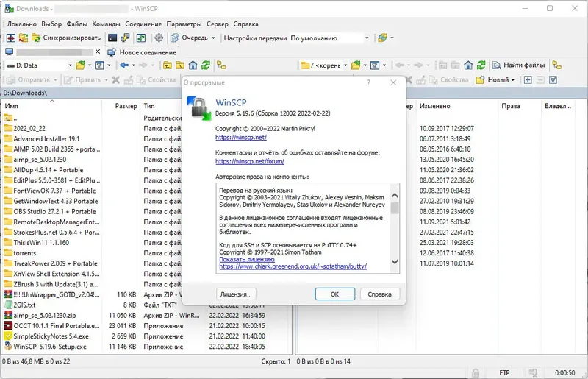Click the local panel filter icon

point(99,65)
